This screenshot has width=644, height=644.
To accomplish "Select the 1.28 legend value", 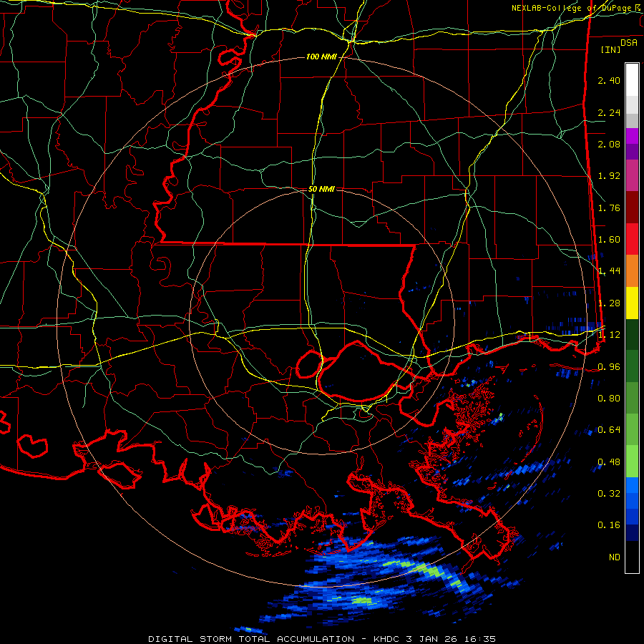I will [x=609, y=303].
